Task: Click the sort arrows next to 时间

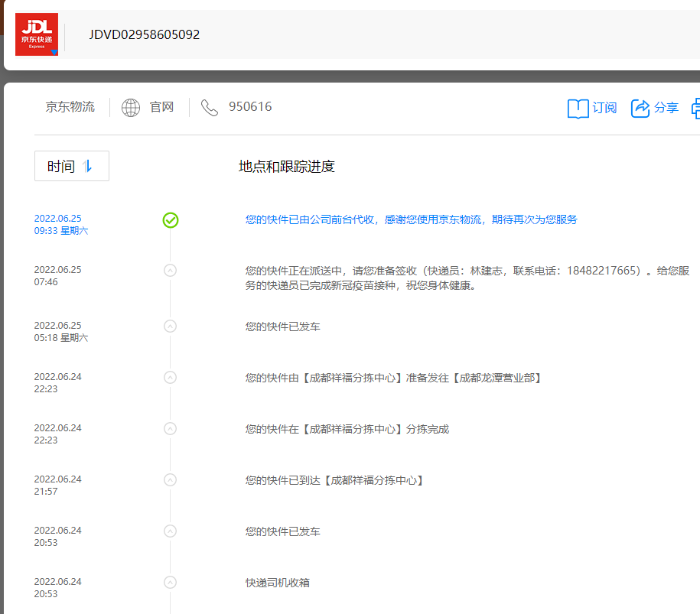Action: coord(87,167)
